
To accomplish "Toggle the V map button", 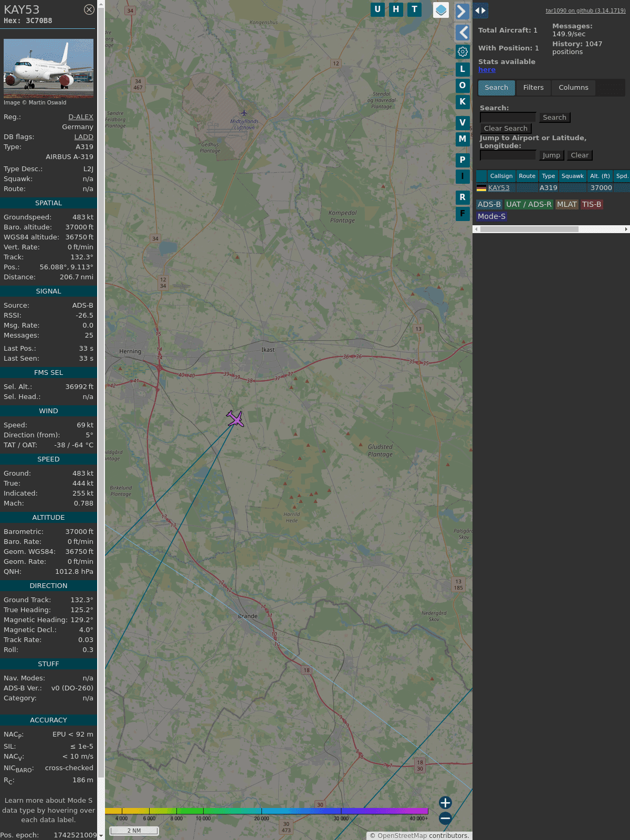I will tap(463, 122).
